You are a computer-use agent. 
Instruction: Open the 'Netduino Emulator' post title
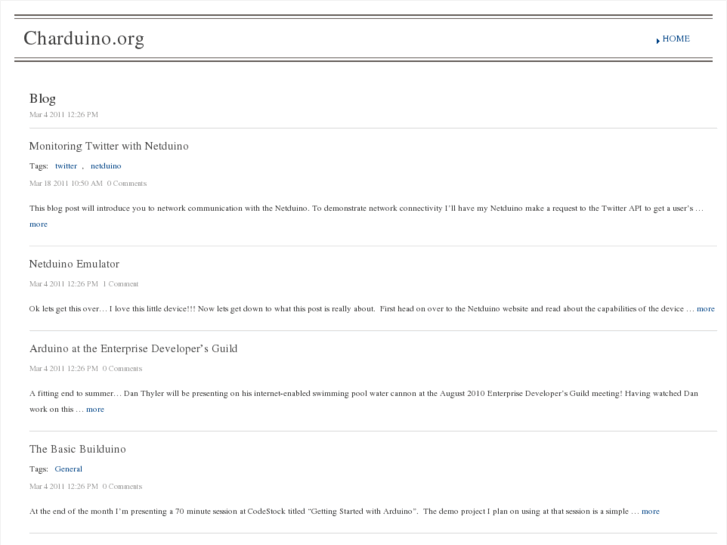[x=74, y=264]
